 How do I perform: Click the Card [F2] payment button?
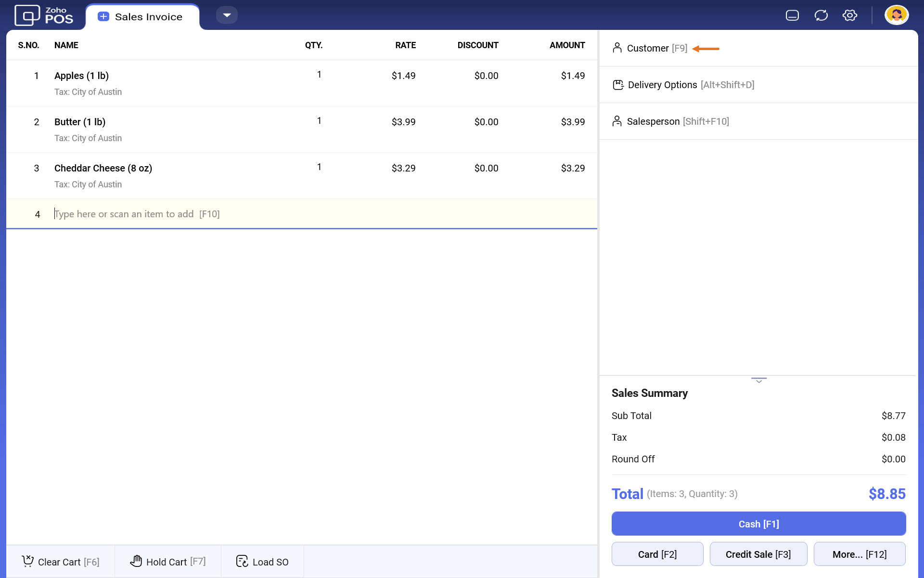(x=657, y=554)
